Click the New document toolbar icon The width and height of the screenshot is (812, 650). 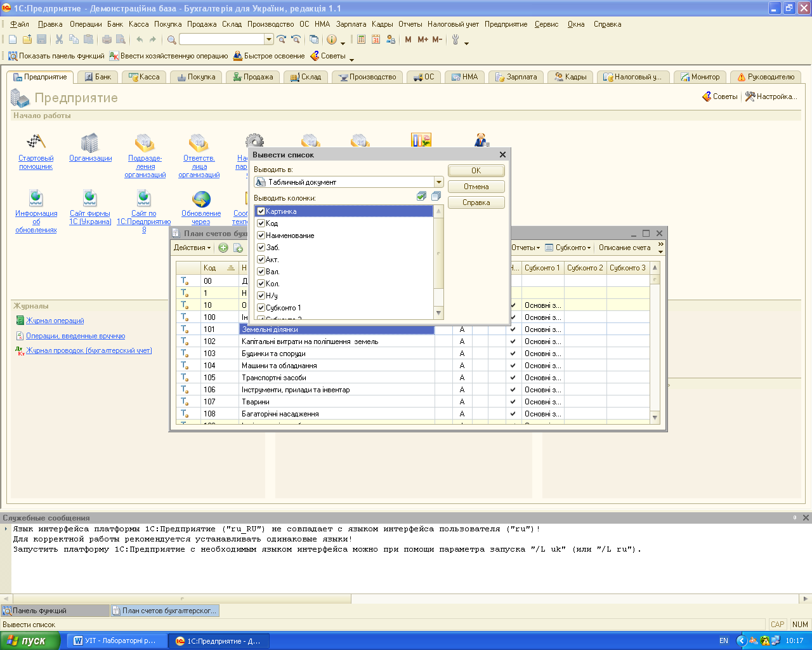13,39
